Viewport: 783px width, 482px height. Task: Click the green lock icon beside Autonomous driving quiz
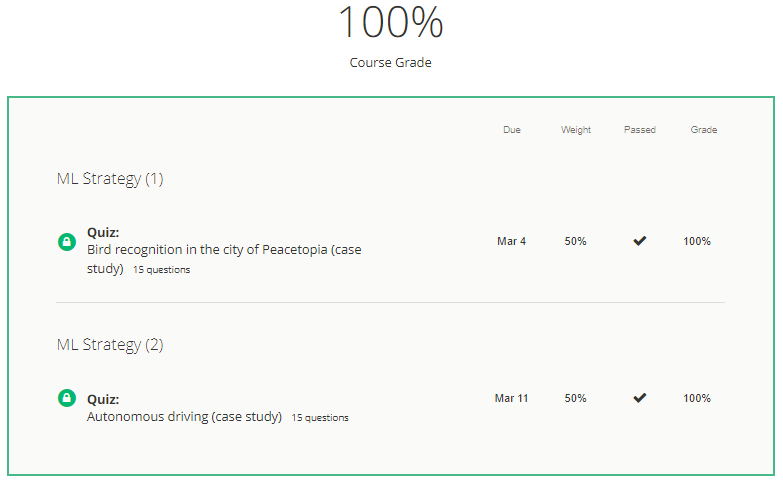67,398
